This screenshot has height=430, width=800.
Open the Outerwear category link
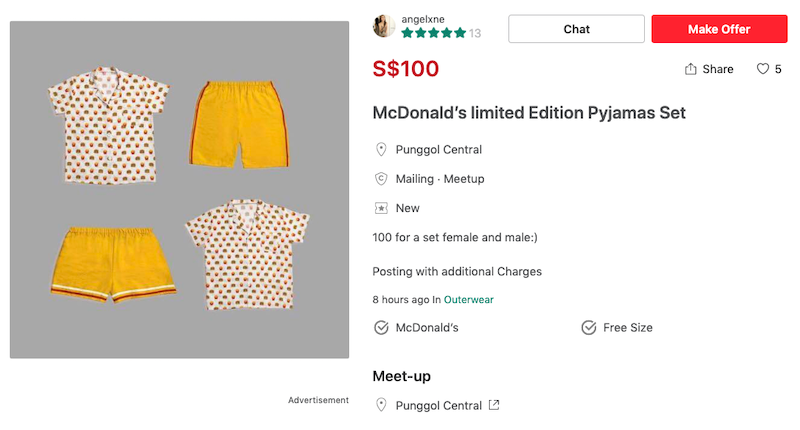pyautogui.click(x=468, y=299)
